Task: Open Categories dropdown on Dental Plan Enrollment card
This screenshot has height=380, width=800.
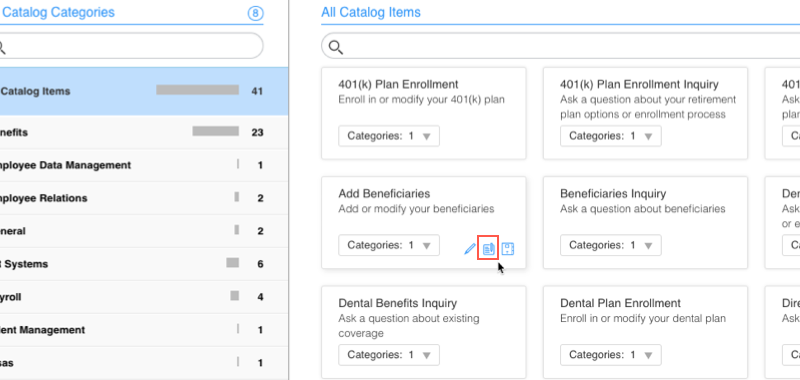Action: pyautogui.click(x=611, y=355)
